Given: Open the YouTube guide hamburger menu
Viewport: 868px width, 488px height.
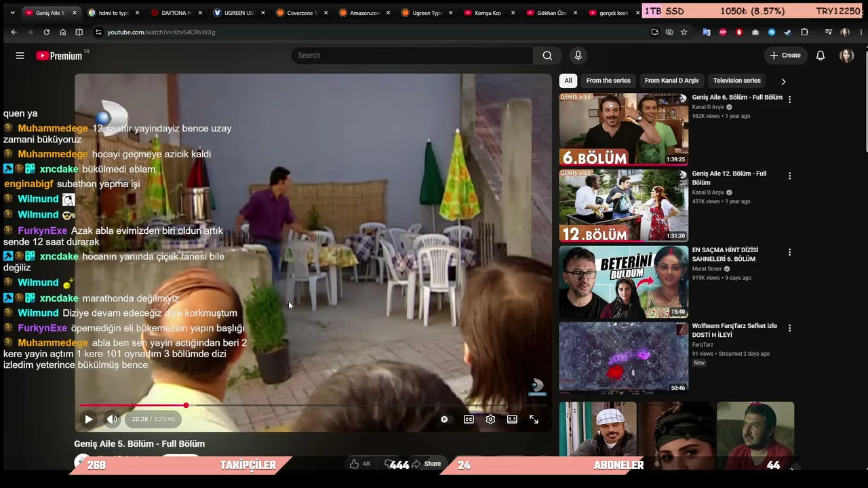Looking at the screenshot, I should tap(20, 56).
